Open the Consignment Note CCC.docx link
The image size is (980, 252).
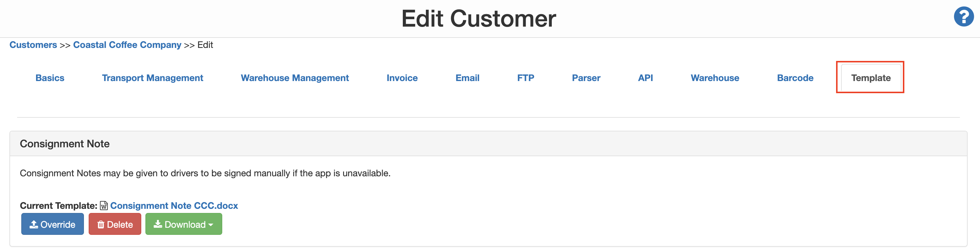point(174,206)
